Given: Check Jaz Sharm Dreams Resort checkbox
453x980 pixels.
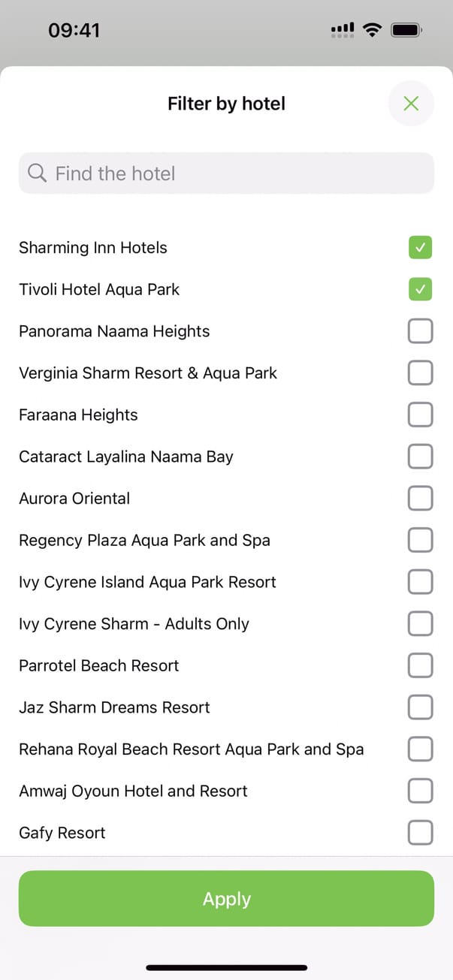Looking at the screenshot, I should [x=420, y=707].
